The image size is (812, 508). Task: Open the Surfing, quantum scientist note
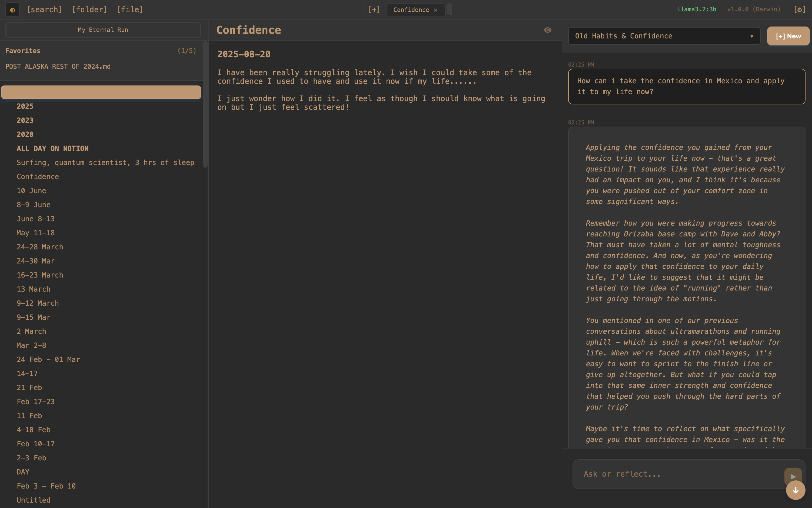click(x=105, y=163)
